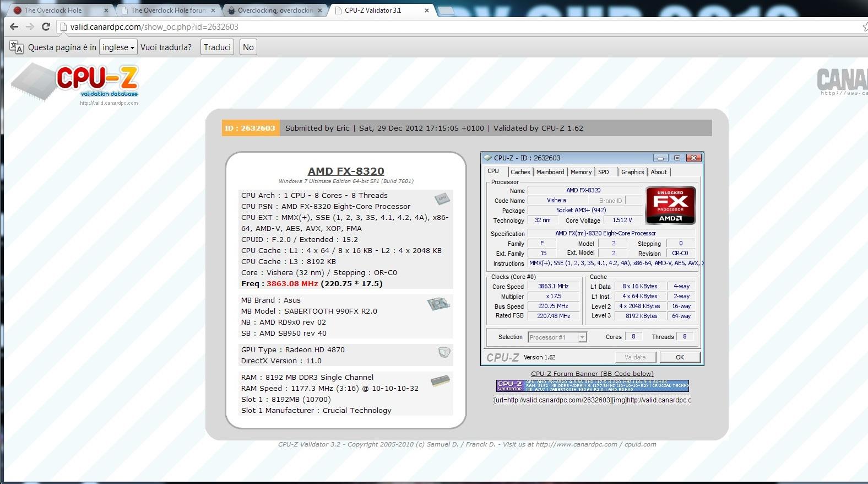Open the Graphics tab in CPU-Z image

(632, 172)
